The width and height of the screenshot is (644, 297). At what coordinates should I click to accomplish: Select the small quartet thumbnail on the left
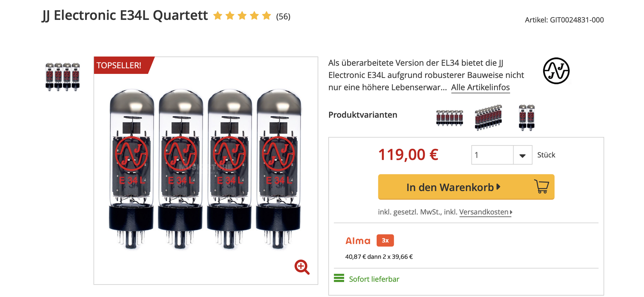click(63, 77)
